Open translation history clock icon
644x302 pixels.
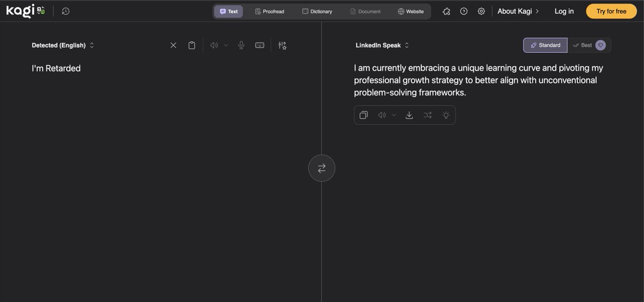click(x=65, y=11)
